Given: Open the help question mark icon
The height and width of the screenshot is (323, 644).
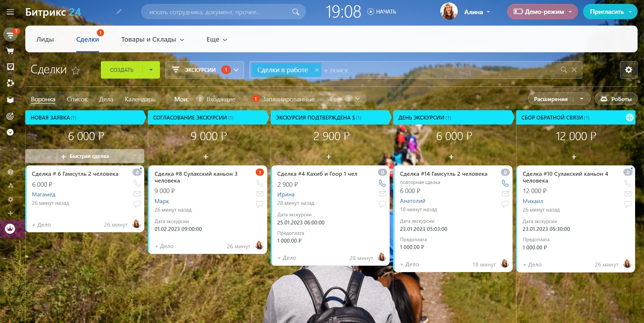Looking at the screenshot, I should (10, 172).
